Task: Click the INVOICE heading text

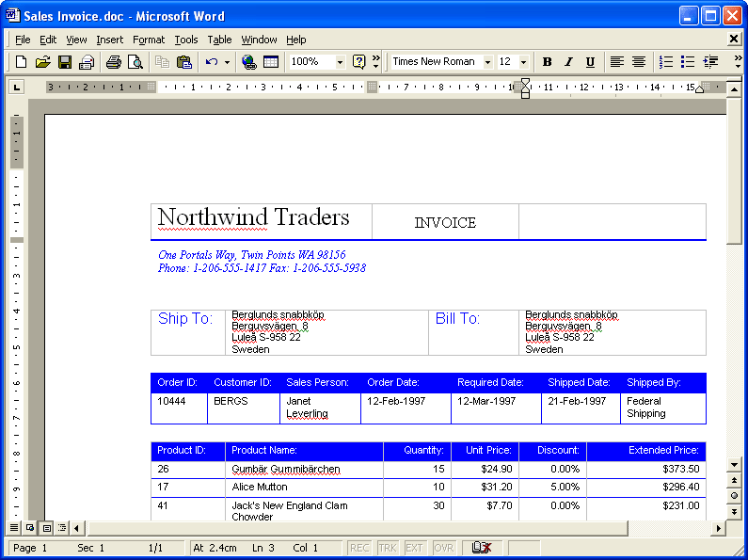Action: coord(445,223)
